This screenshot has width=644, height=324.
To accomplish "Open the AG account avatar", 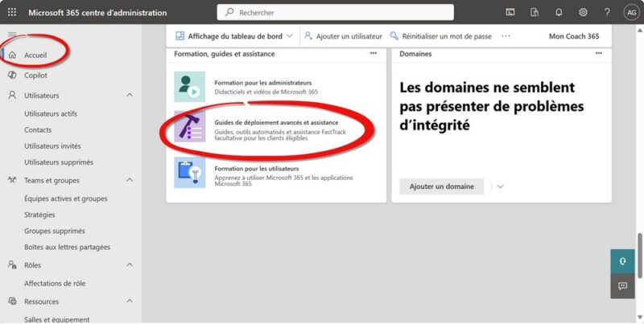I will [631, 13].
